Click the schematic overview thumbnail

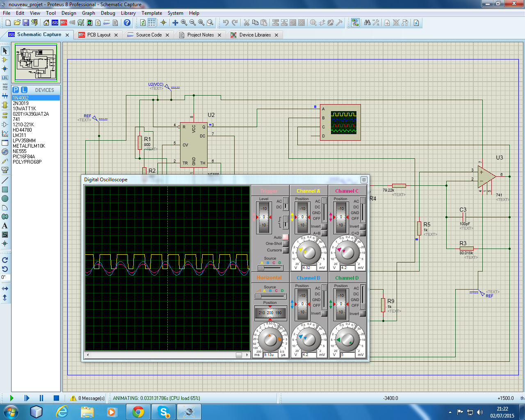point(36,63)
